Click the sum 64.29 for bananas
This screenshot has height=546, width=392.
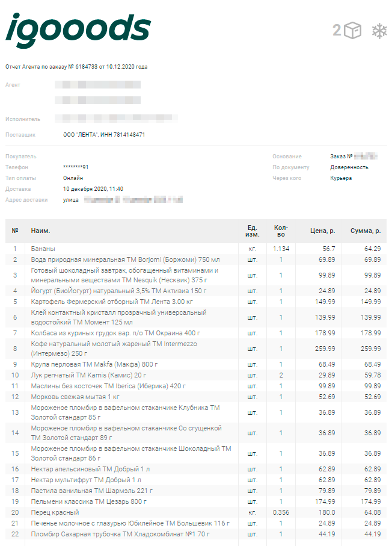coord(372,249)
